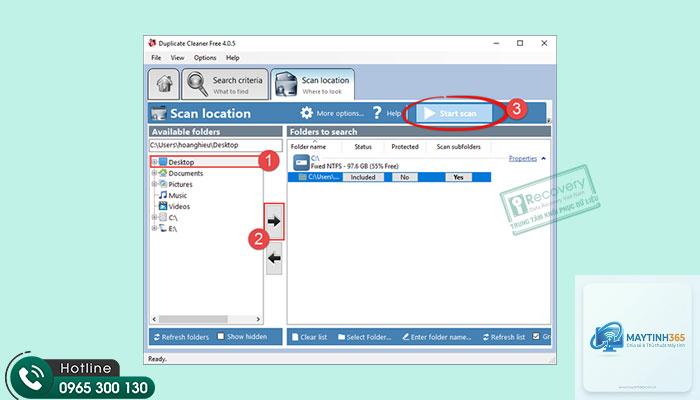
Task: Click the tree scrollbar left arrow
Action: click(x=154, y=319)
